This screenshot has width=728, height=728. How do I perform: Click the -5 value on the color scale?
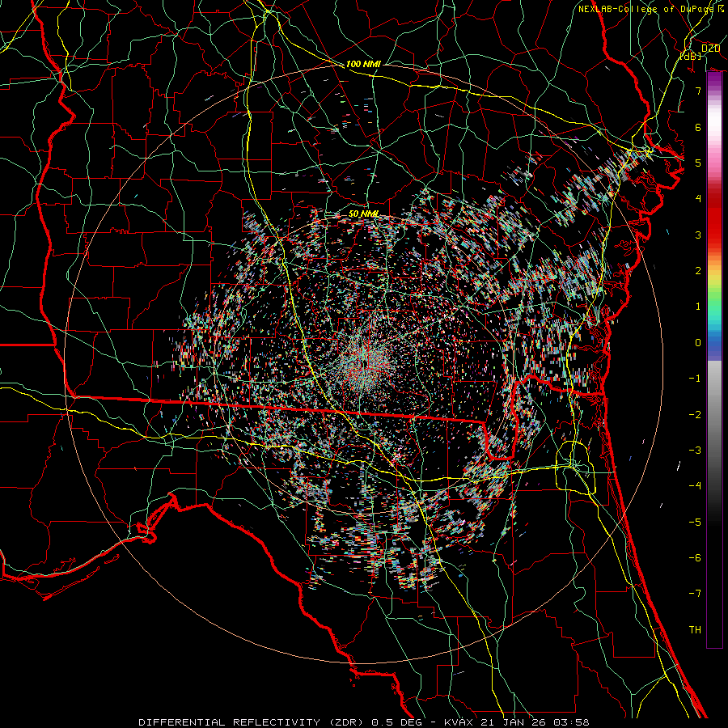pos(695,523)
